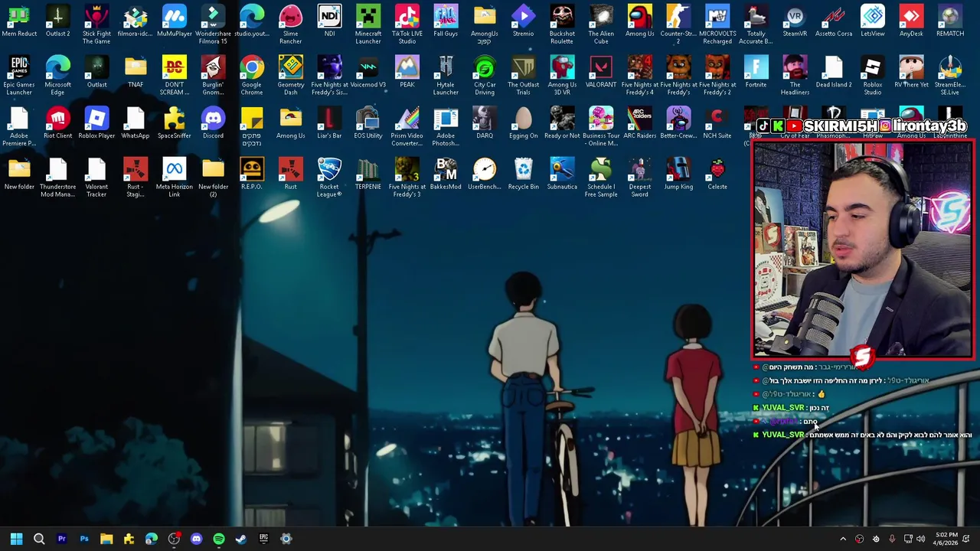Viewport: 980px width, 551px height.
Task: Select the UserBenchmark clock icon
Action: 485,174
